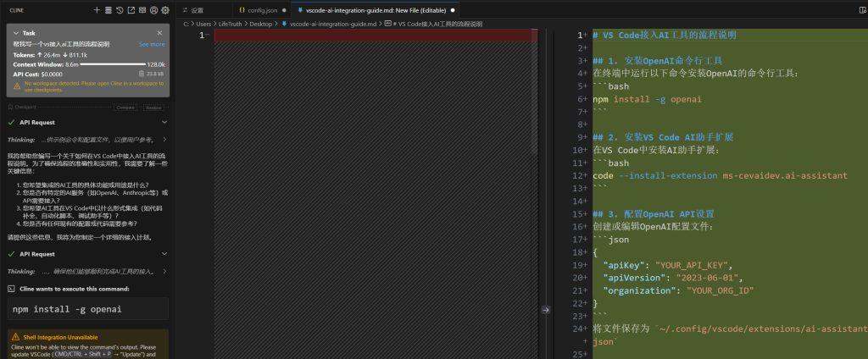The height and width of the screenshot is (359, 868).
Task: Open Cline task history icon
Action: point(120,10)
